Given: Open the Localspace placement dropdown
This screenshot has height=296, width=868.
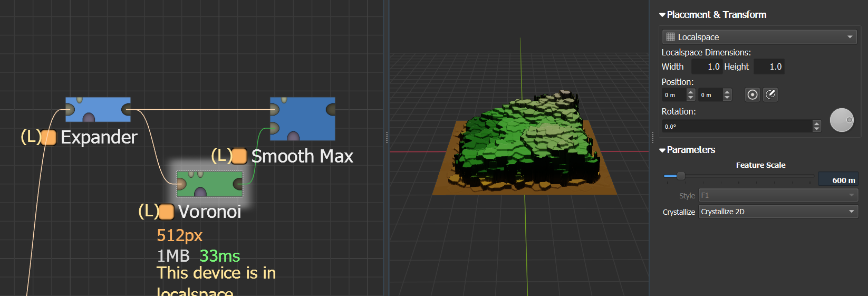Looking at the screenshot, I should coord(759,37).
